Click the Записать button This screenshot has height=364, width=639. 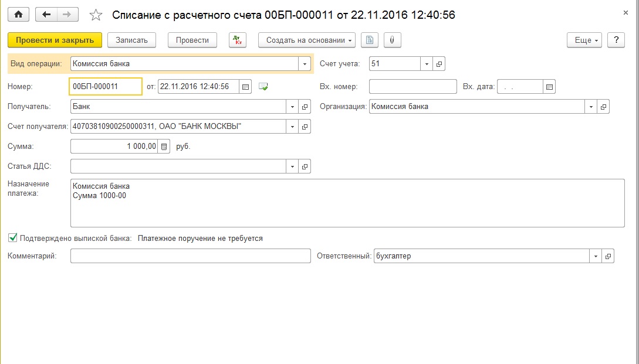coord(131,40)
